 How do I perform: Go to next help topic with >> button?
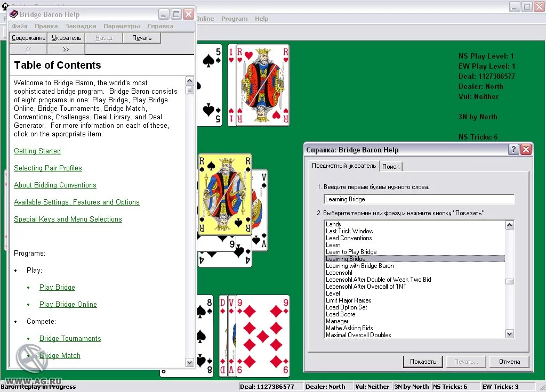tap(66, 50)
